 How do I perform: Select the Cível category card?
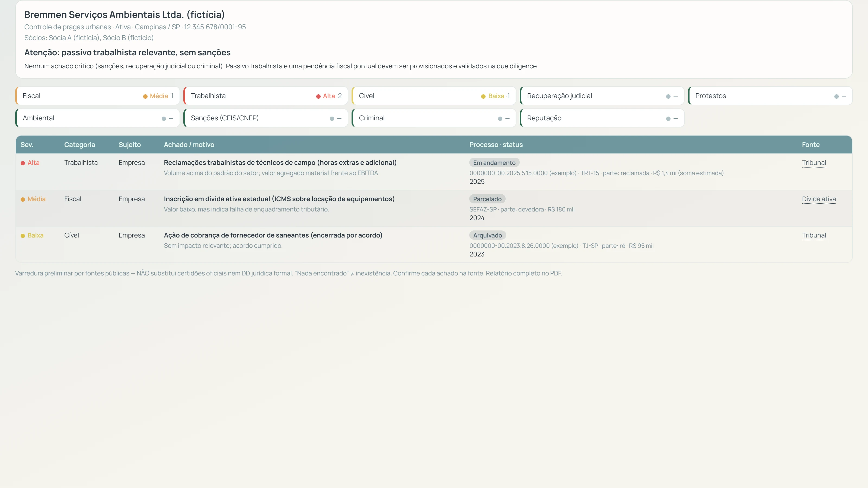(434, 96)
